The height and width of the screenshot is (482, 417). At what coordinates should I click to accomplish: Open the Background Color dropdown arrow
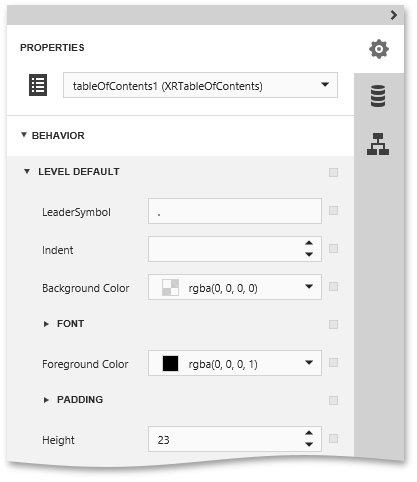click(309, 286)
